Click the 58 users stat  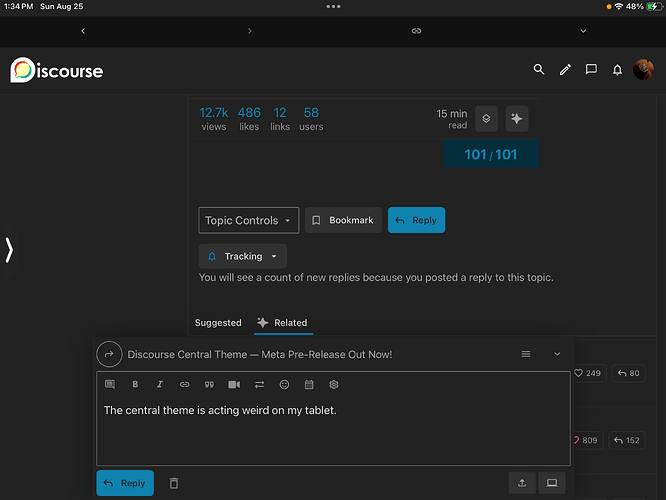pos(311,119)
